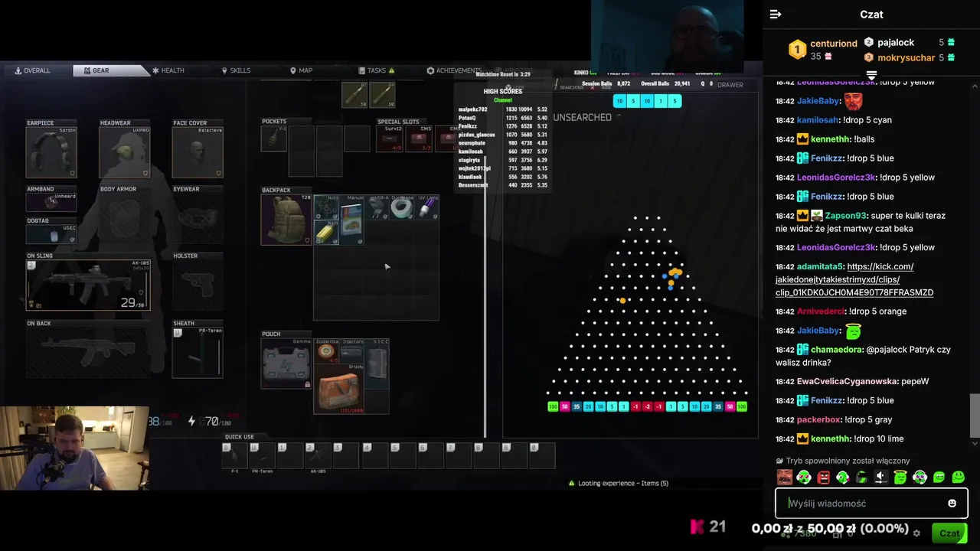The image size is (980, 551).
Task: Click the empty Body Armor slot
Action: (x=125, y=218)
